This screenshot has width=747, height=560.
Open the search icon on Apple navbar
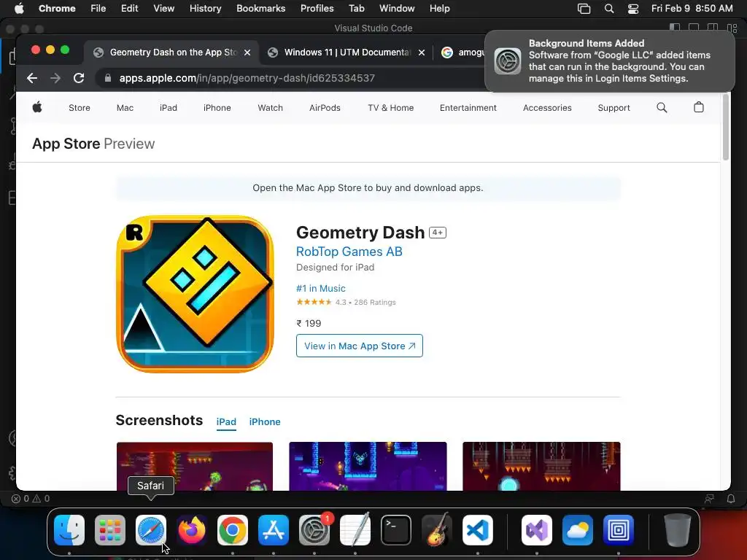click(x=662, y=108)
